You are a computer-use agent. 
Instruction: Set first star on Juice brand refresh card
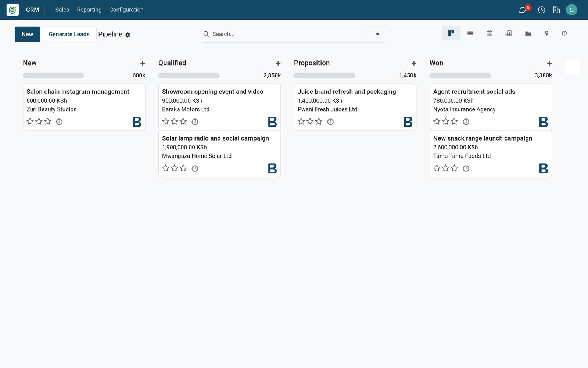click(x=301, y=121)
